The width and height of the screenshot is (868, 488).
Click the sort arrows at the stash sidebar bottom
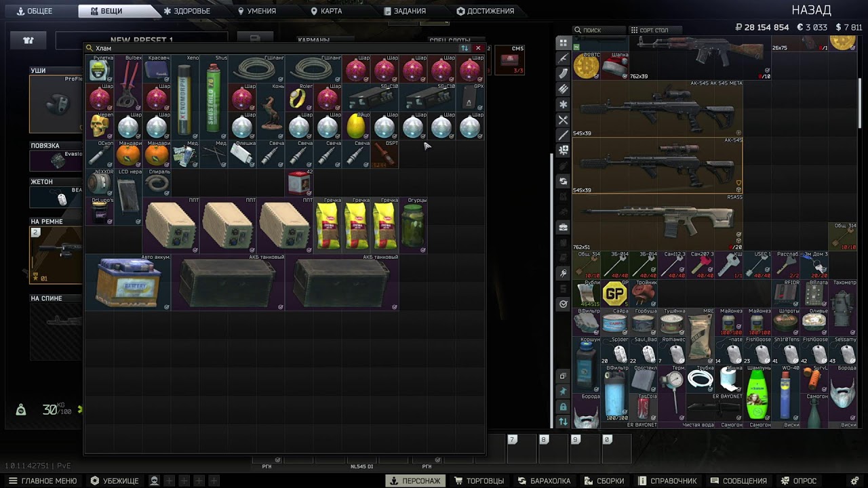[563, 422]
